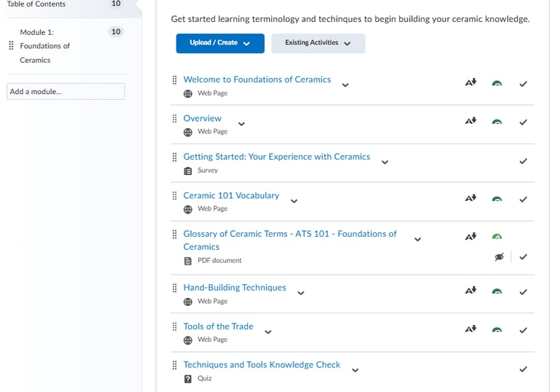The image size is (560, 392).
Task: Expand the chevron menu next to Overview
Action: point(241,124)
